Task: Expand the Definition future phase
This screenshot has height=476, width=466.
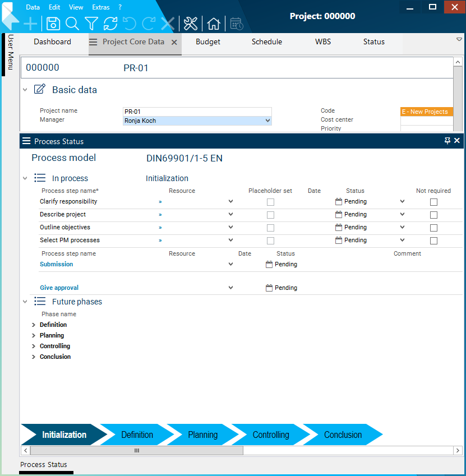Action: 34,325
